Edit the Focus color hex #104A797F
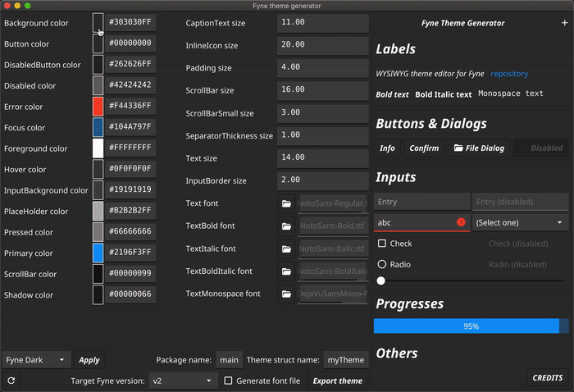Image resolution: width=574 pixels, height=392 pixels. tap(130, 127)
